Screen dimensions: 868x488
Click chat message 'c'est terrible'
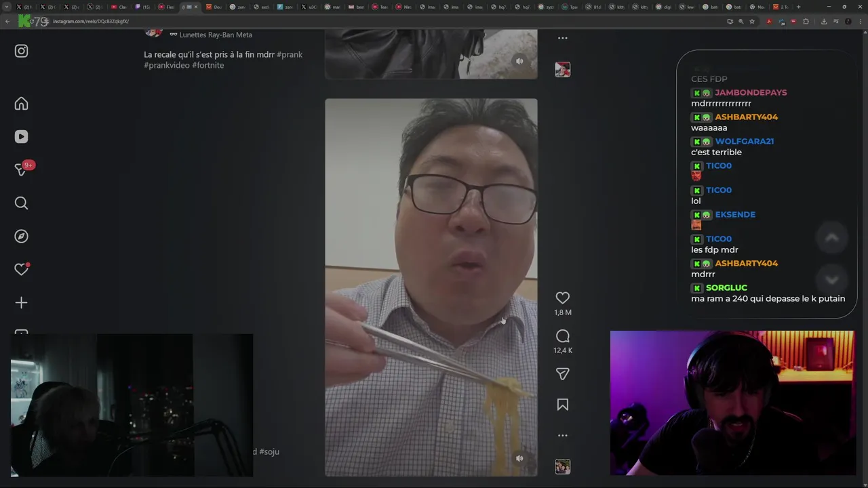pyautogui.click(x=716, y=152)
